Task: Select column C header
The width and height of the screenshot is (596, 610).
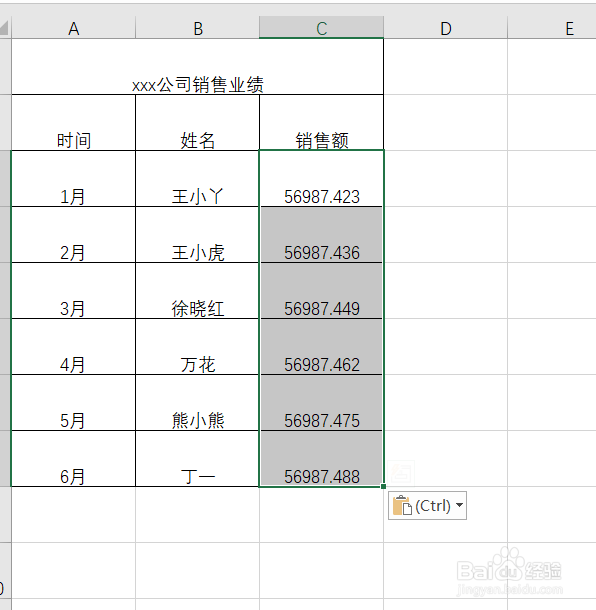Action: tap(321, 28)
